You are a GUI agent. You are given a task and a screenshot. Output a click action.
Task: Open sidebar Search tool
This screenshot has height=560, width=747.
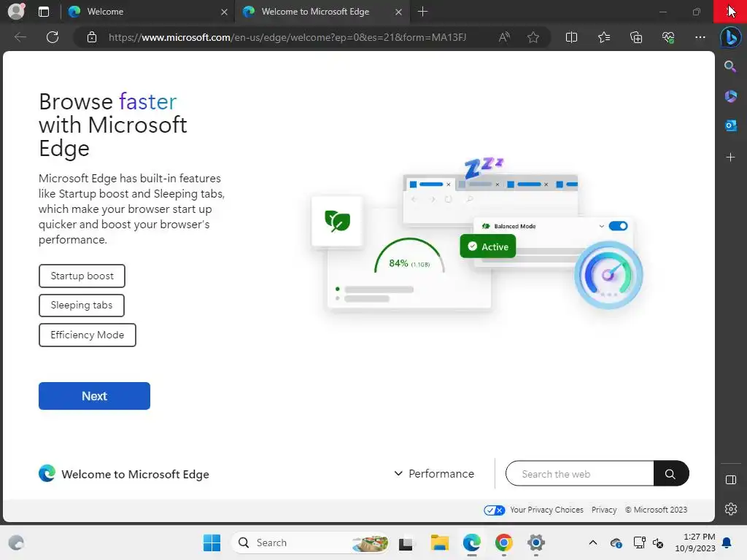point(730,66)
